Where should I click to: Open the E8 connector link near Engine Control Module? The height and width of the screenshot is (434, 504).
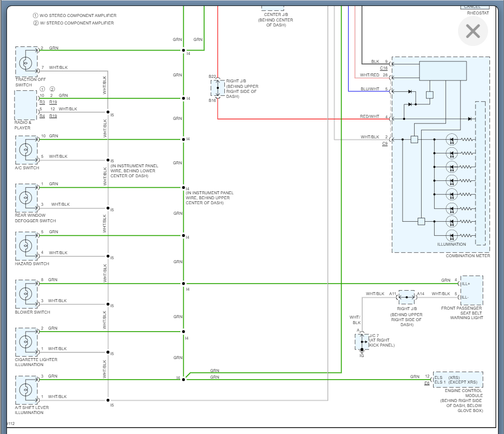click(x=427, y=384)
